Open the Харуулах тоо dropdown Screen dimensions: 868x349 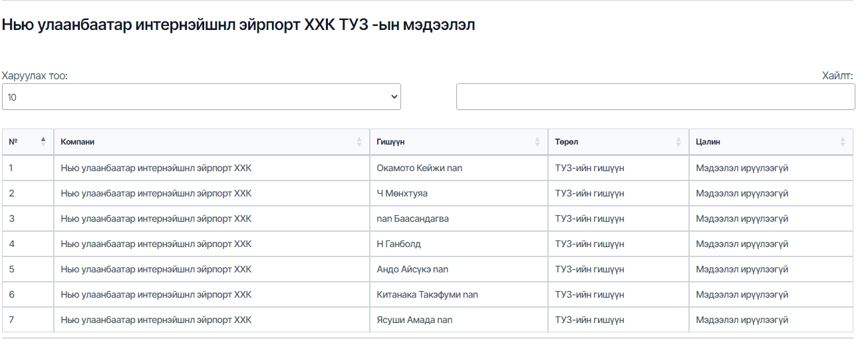tap(201, 97)
